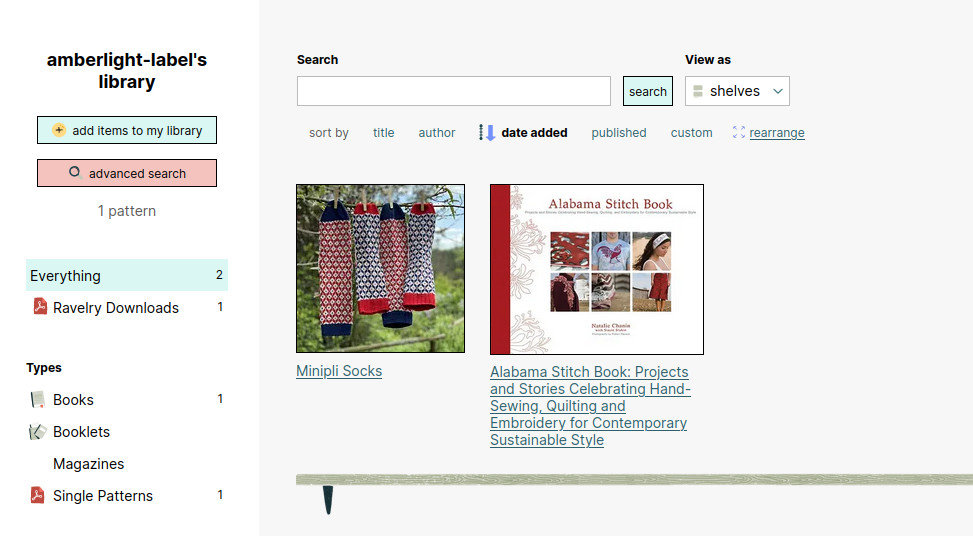Toggle the date added sort direction arrow
973x536 pixels.
486,132
